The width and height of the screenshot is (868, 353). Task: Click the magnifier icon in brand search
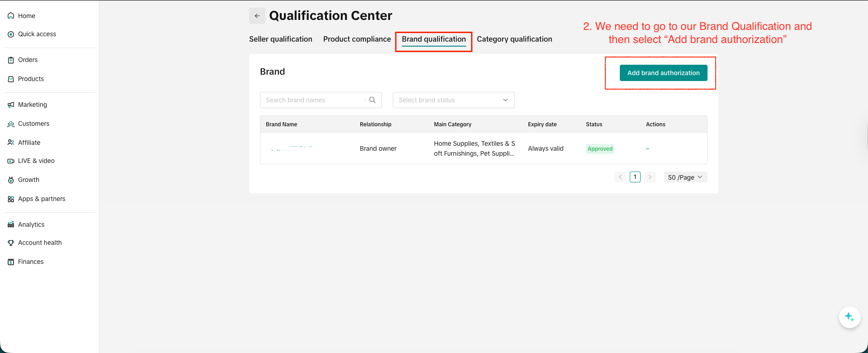373,100
